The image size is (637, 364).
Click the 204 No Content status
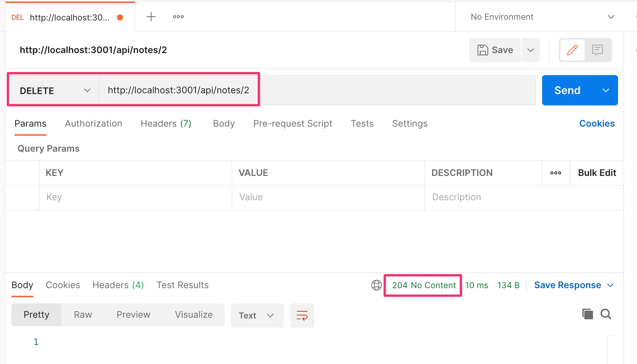click(x=424, y=285)
